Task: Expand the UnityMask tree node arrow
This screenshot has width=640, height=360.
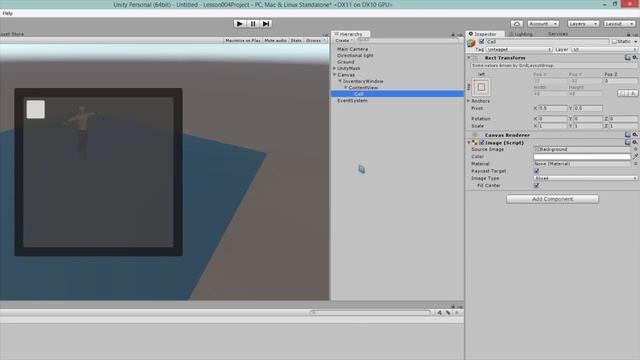Action: coord(335,69)
